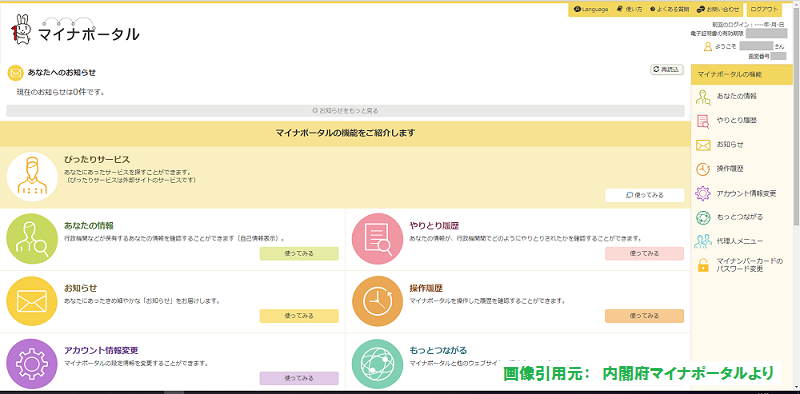Screen dimensions: 800x394
Task: Click 使ってみる for ぴったりサービス
Action: click(645, 195)
